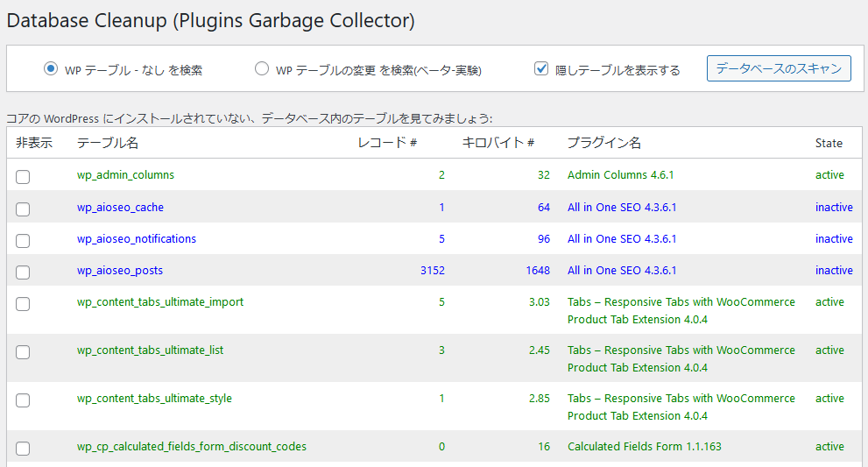This screenshot has width=868, height=467.
Task: Click 'inactive' state of wp_aioseo_notifications row
Action: point(834,239)
